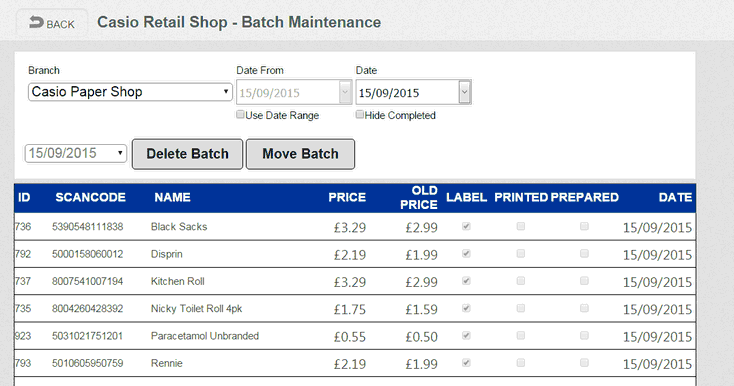Select the Paracetamol Unbranded name cell
The image size is (734, 386).
coord(205,336)
